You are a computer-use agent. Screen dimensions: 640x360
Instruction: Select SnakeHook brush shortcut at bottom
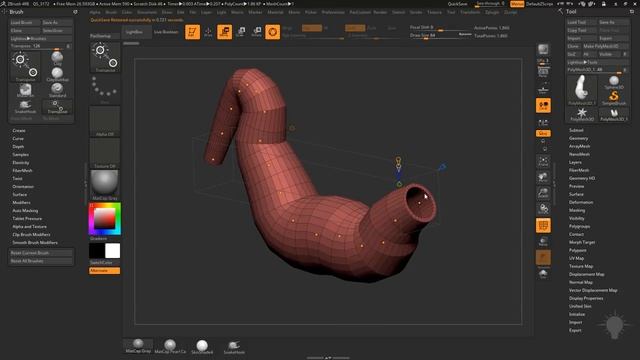[x=234, y=347]
